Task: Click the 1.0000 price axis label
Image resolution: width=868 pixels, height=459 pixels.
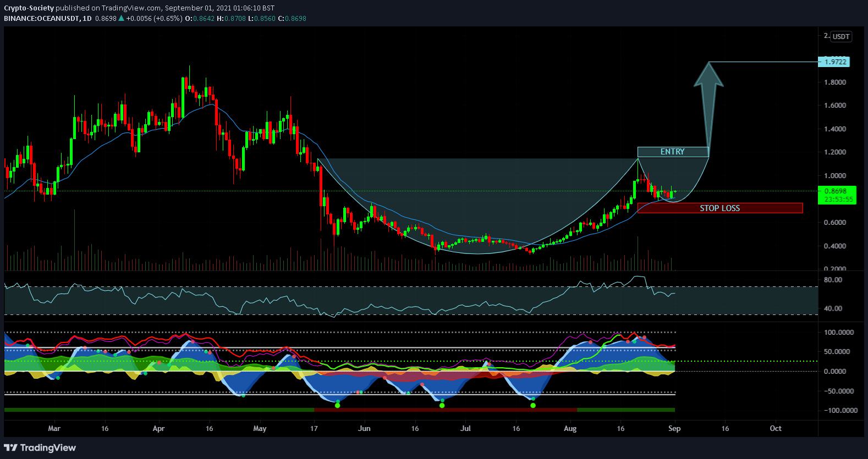Action: (834, 175)
